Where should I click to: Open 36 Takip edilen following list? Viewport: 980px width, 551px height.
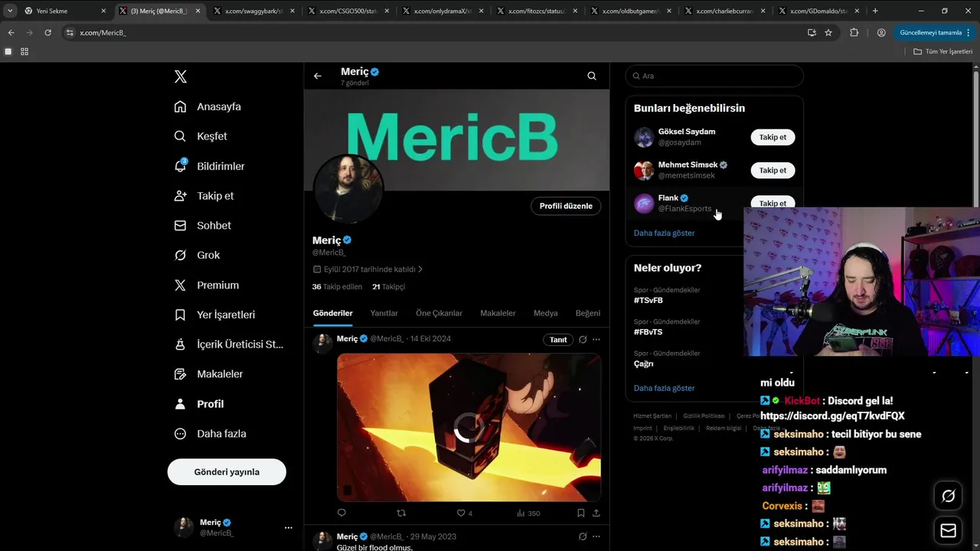click(337, 286)
